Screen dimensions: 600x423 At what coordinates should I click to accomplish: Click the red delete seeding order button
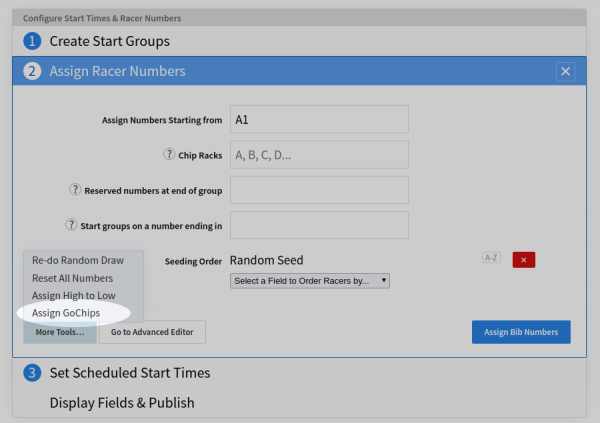(524, 260)
